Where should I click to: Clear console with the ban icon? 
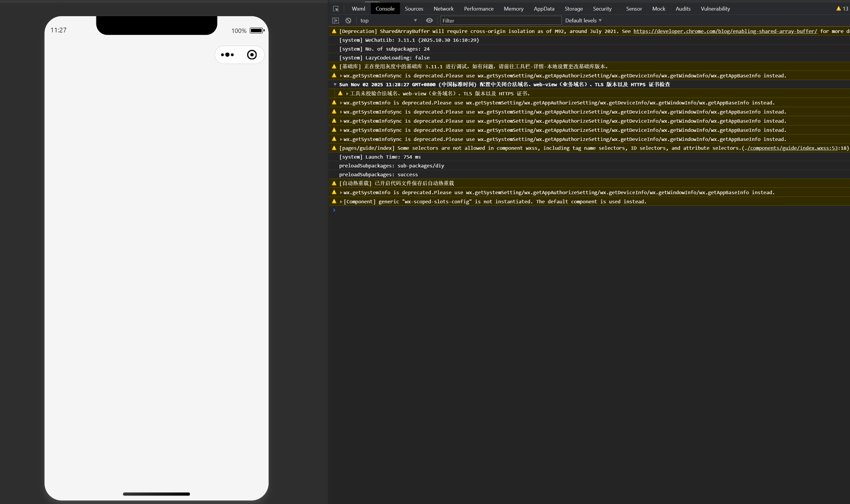click(x=348, y=20)
